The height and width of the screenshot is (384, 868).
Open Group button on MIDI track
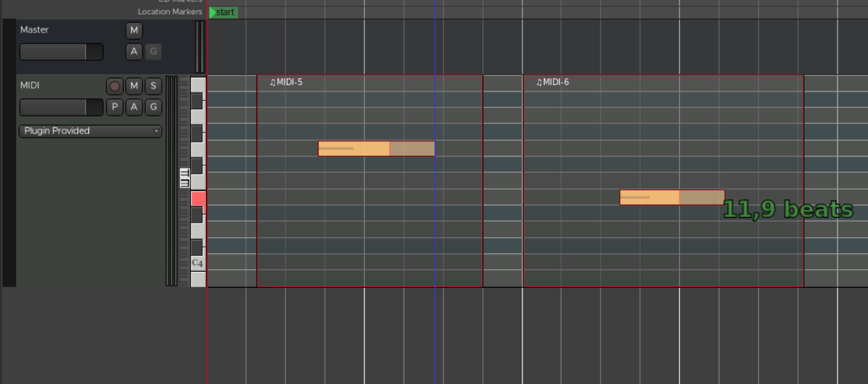tap(153, 107)
